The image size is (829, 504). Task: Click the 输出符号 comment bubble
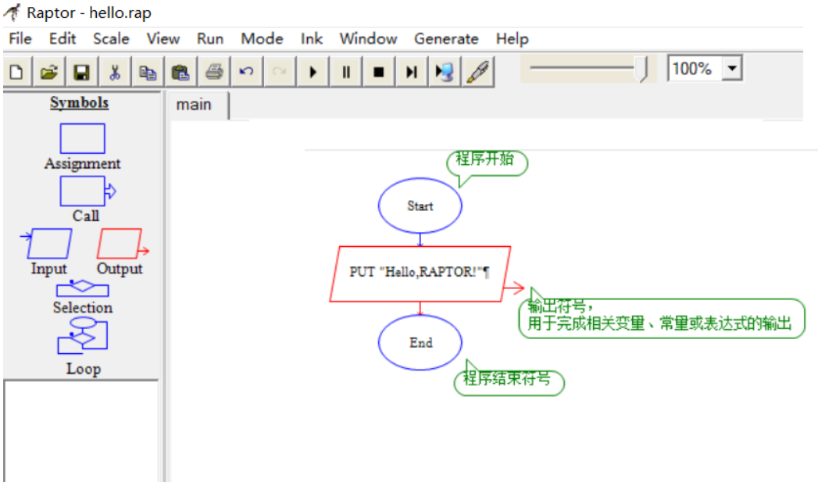(661, 318)
